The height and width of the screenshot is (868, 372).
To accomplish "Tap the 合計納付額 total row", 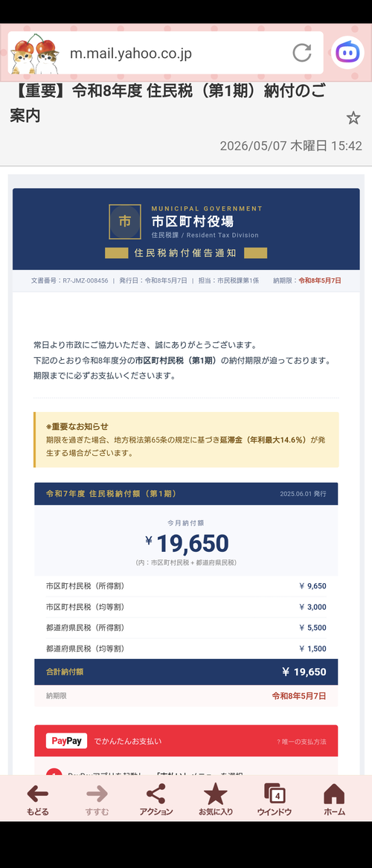I will tap(186, 672).
